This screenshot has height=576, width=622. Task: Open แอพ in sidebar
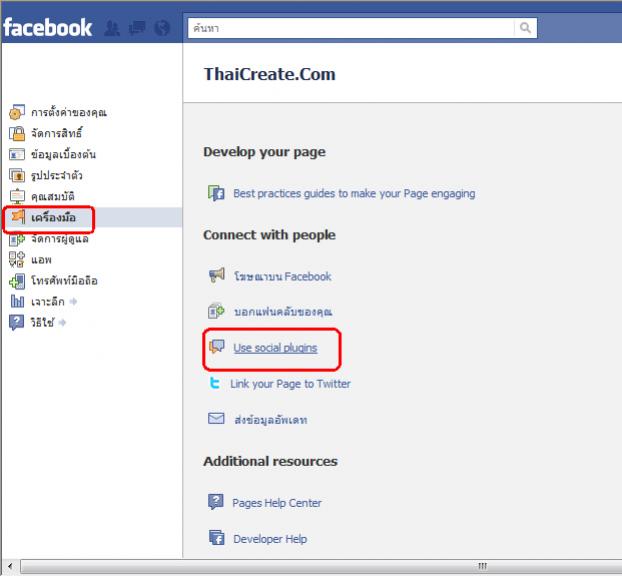(41, 260)
